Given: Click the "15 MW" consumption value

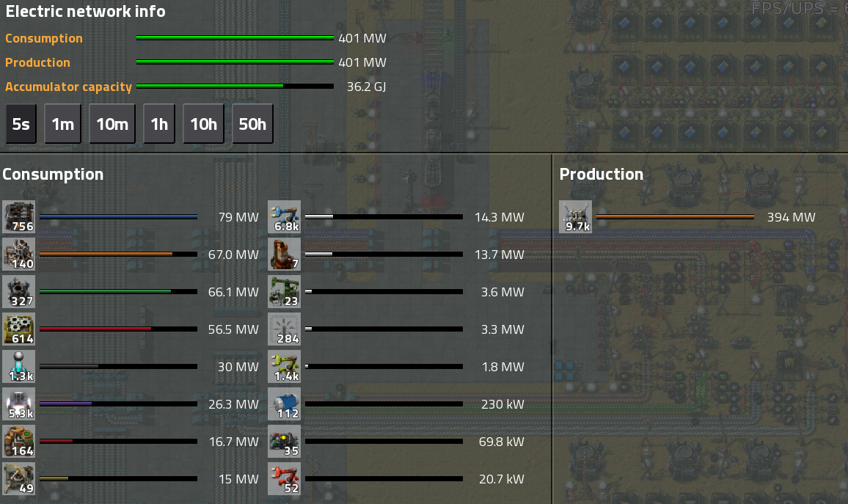Looking at the screenshot, I should 238,479.
